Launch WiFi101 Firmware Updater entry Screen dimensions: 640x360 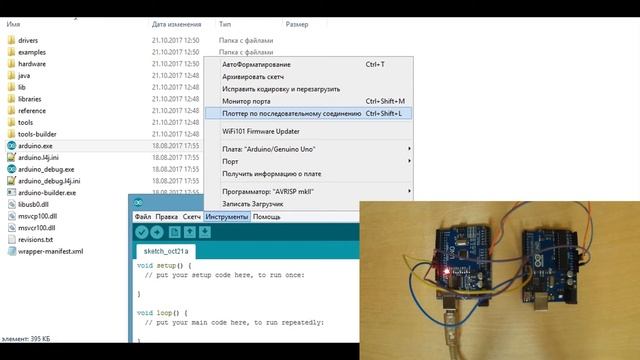pyautogui.click(x=309, y=131)
